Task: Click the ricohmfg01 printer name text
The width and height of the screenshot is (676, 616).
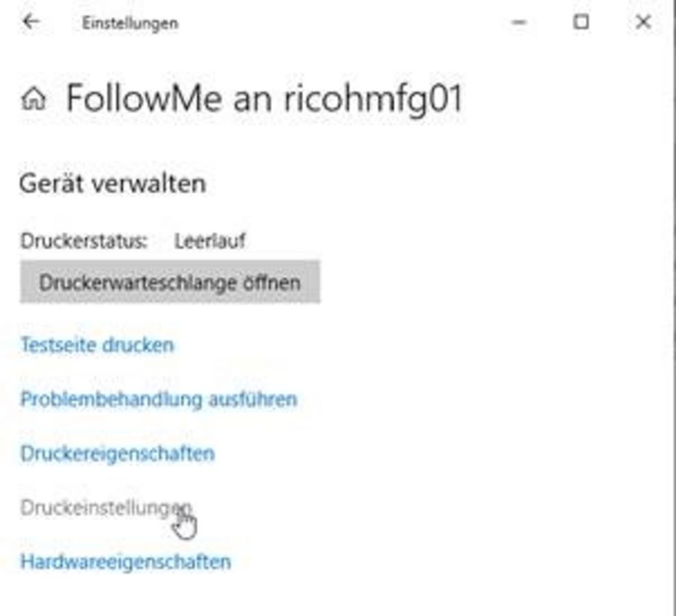Action: coord(374,99)
